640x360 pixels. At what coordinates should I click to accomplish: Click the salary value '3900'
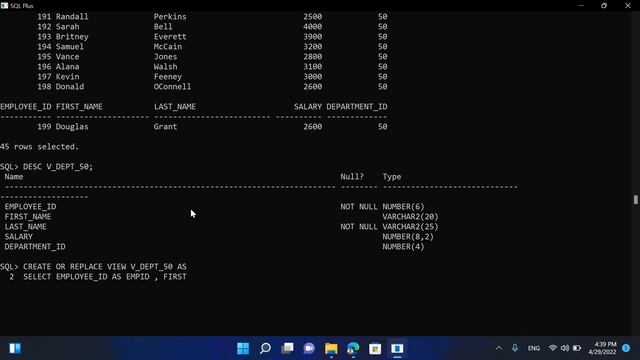pyautogui.click(x=313, y=37)
